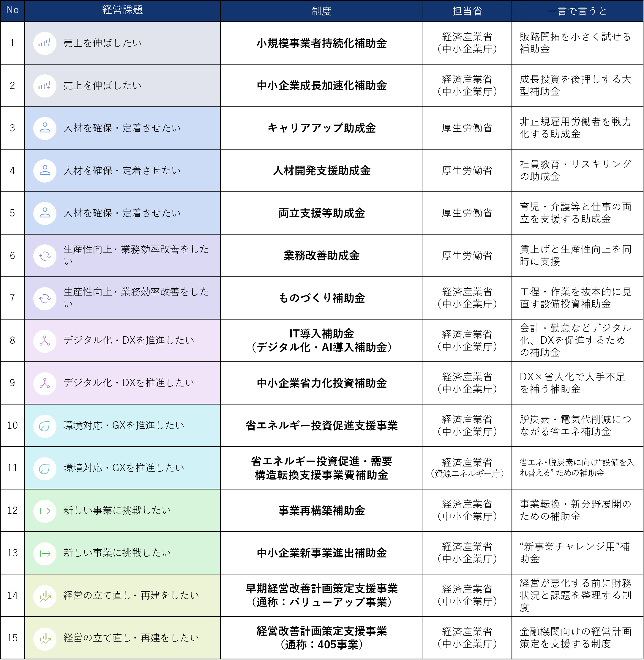Click refresh arrows icon in first 生産性向上 row

pos(45,256)
